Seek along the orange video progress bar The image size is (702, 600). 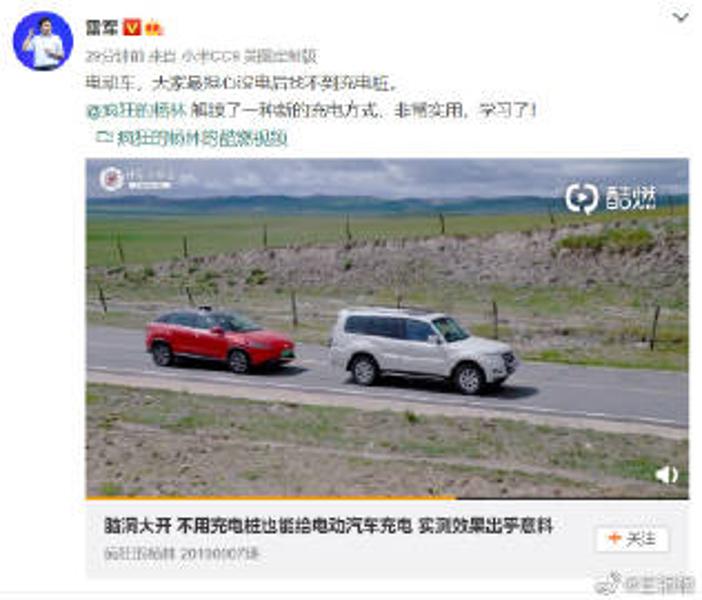387,497
